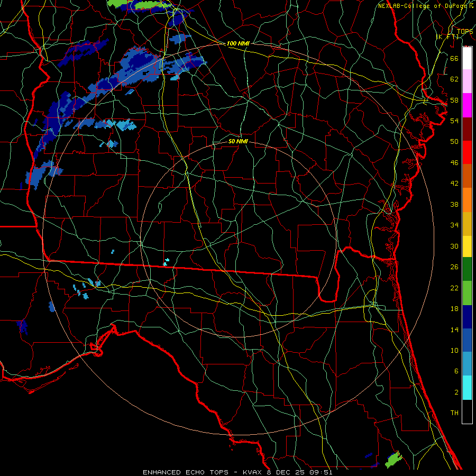
Task: Click the black TH legend swatch
Action: pyautogui.click(x=467, y=411)
